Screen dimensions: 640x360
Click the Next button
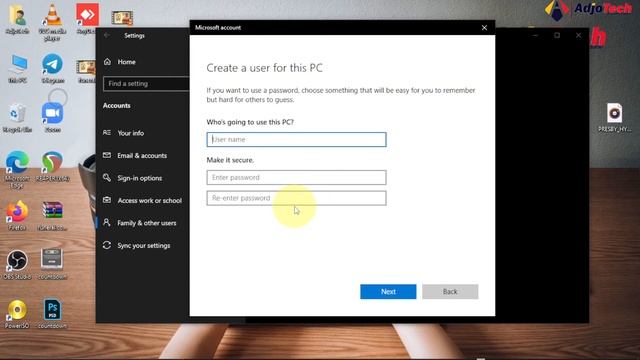(388, 291)
